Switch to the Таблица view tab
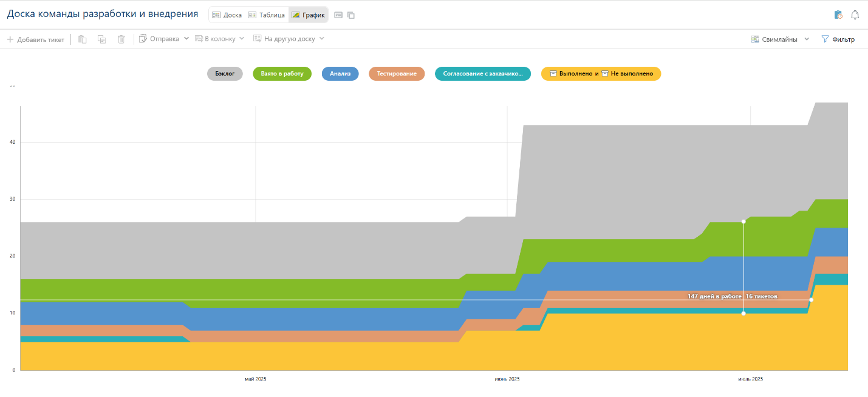868x397 pixels. click(266, 15)
